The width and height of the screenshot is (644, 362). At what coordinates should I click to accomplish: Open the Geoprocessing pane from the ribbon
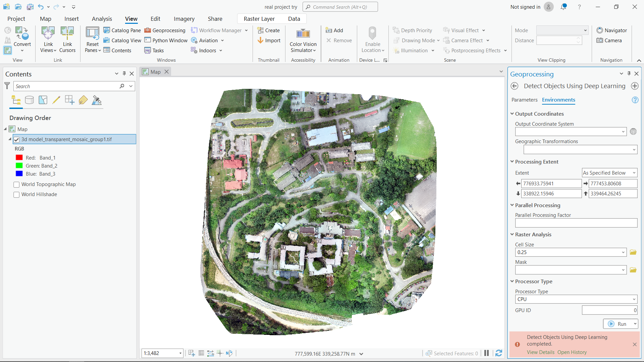(x=165, y=30)
